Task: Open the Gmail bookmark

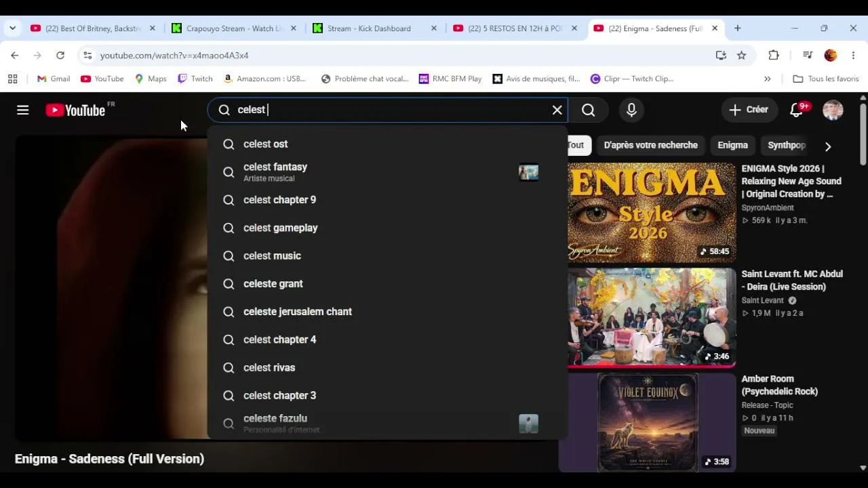Action: click(x=54, y=79)
